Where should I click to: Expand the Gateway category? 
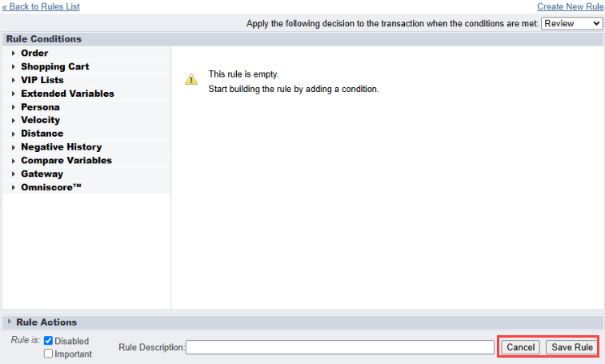(x=86, y=174)
